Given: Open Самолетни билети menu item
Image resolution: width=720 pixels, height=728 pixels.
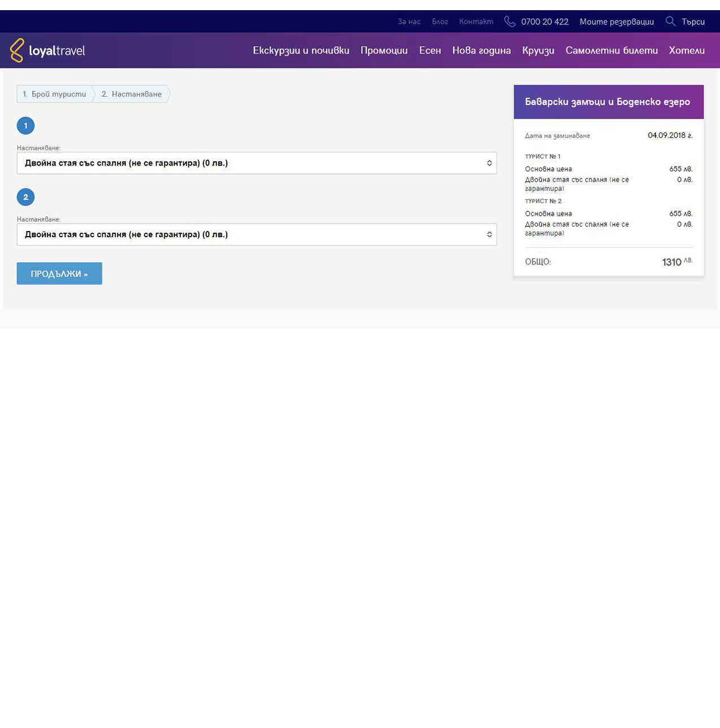Looking at the screenshot, I should point(611,50).
